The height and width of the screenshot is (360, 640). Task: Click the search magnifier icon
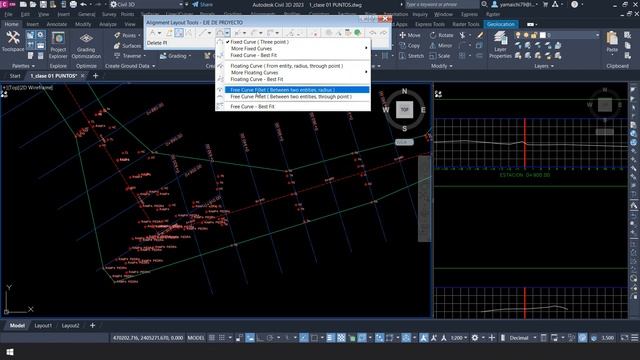click(484, 4)
